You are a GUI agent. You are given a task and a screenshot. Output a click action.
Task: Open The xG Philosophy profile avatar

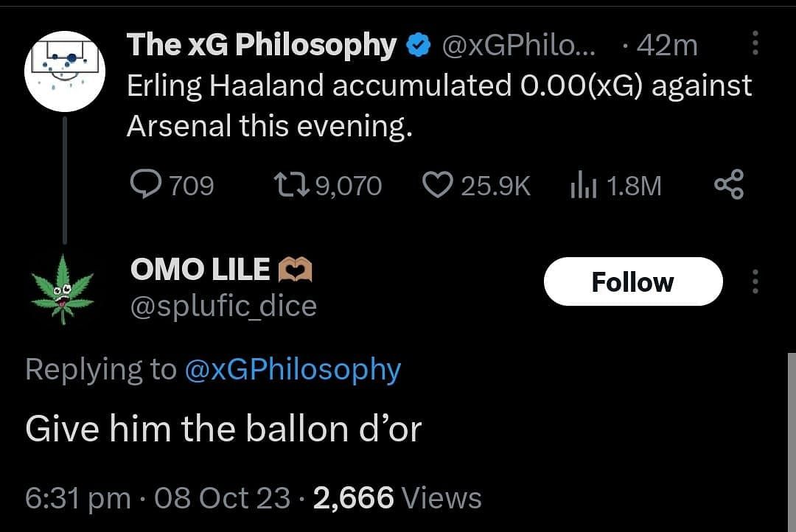(65, 71)
